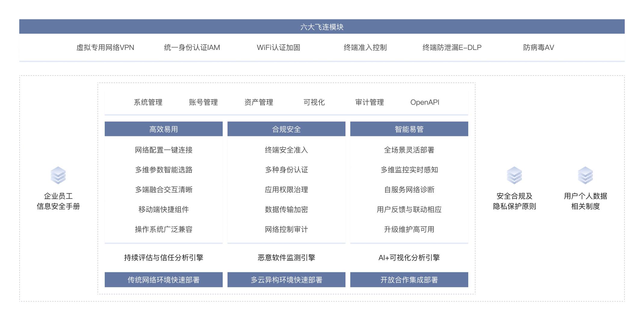Click 恶意软件监测引擎

click(286, 258)
